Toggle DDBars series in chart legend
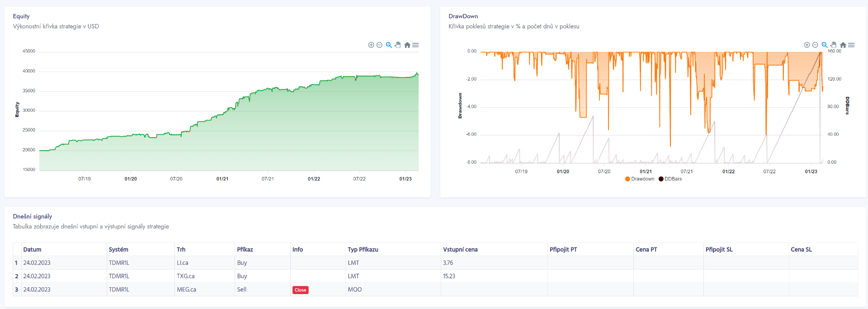The height and width of the screenshot is (309, 868). pyautogui.click(x=673, y=179)
